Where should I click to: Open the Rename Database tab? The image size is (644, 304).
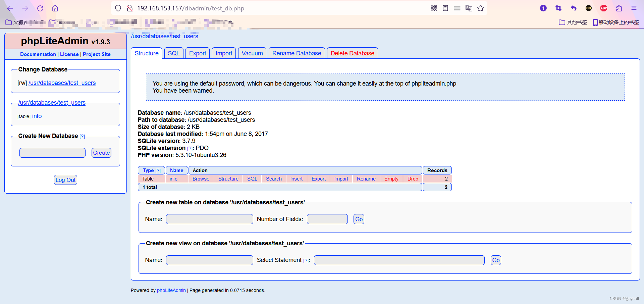click(x=297, y=53)
